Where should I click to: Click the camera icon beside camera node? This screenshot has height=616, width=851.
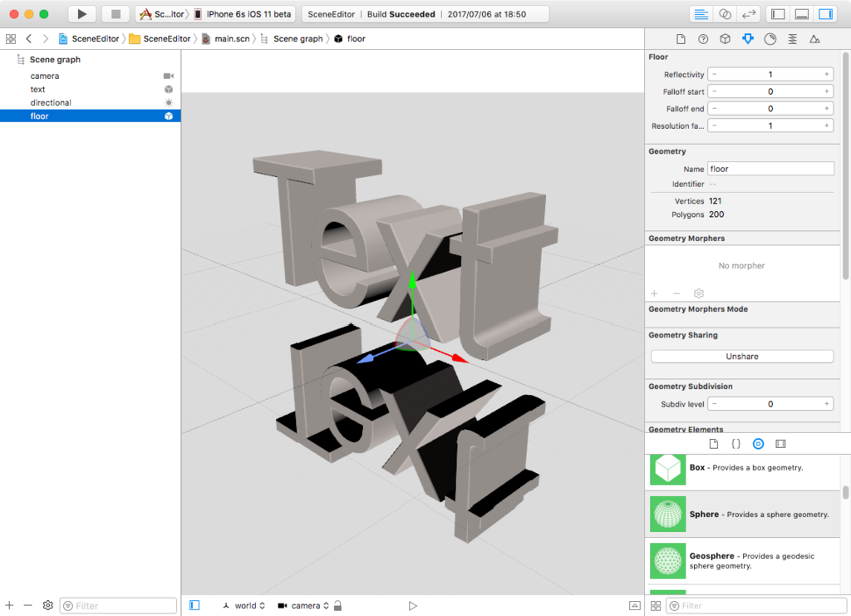click(169, 76)
